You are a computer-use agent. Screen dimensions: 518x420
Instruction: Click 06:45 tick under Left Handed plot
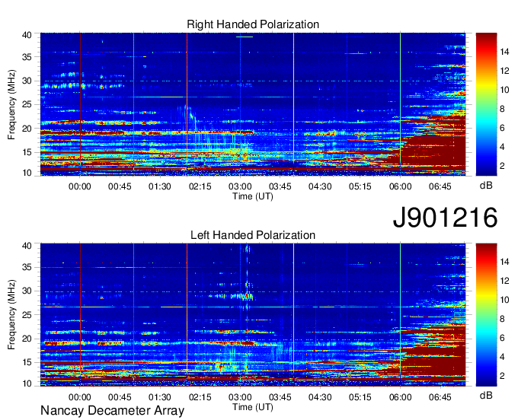click(440, 397)
